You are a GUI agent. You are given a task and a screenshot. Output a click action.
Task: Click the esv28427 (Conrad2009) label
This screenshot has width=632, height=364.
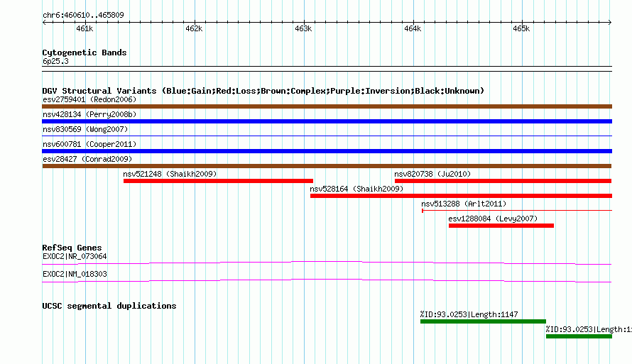[x=87, y=159]
